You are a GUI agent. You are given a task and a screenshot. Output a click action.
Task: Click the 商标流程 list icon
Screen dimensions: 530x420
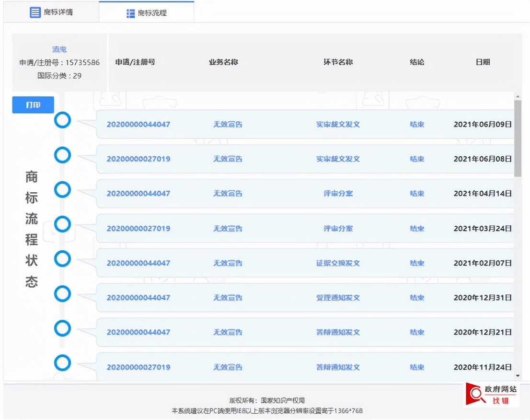(x=130, y=13)
